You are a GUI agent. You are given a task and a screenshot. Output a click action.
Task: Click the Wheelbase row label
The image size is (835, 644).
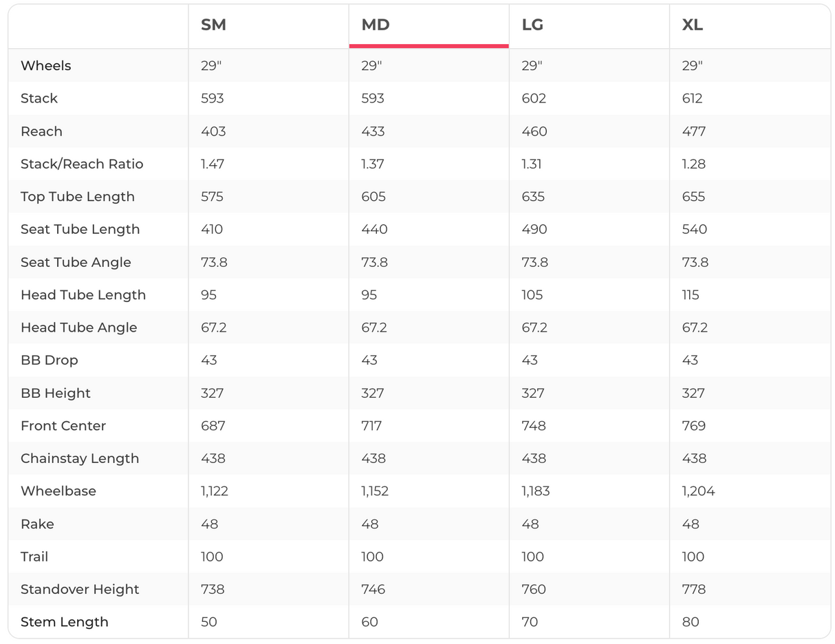[x=58, y=491]
